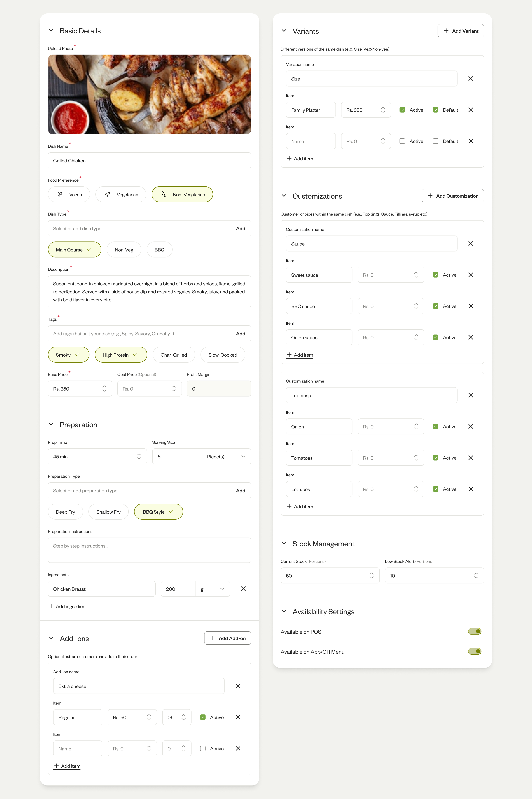Viewport: 532px width, 799px height.
Task: Uncheck Active for Regular add-on item
Action: pyautogui.click(x=203, y=717)
